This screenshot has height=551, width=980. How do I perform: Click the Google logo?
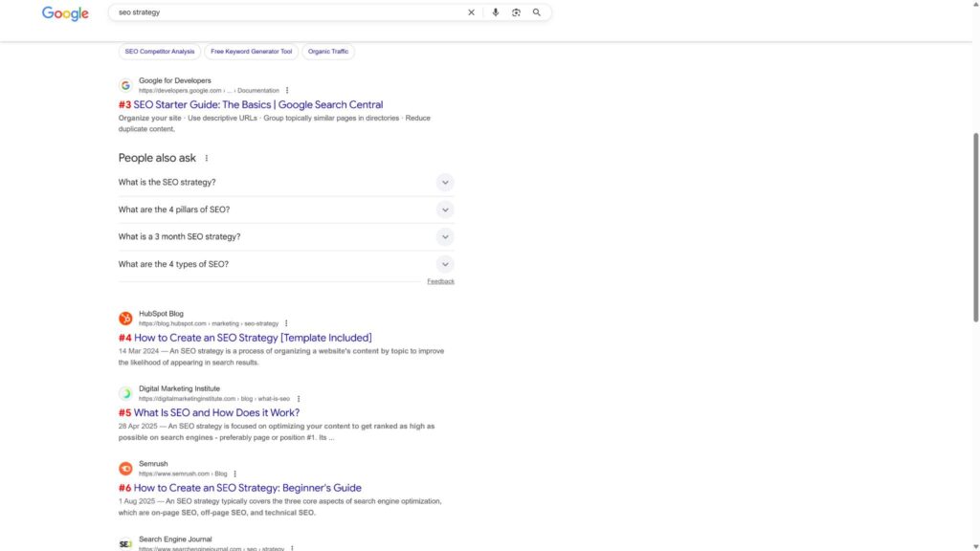[65, 13]
